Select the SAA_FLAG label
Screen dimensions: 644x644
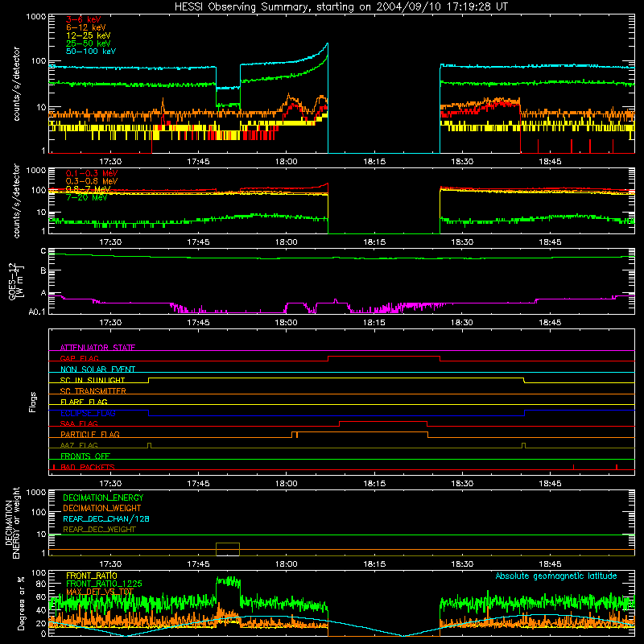pyautogui.click(x=79, y=423)
